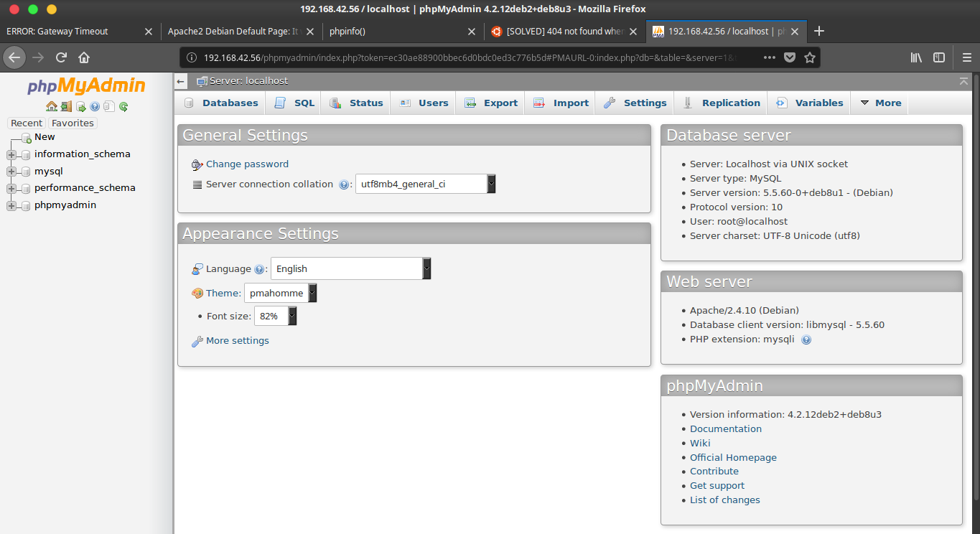The width and height of the screenshot is (980, 534).
Task: Open Server connection collation dropdown
Action: click(426, 184)
